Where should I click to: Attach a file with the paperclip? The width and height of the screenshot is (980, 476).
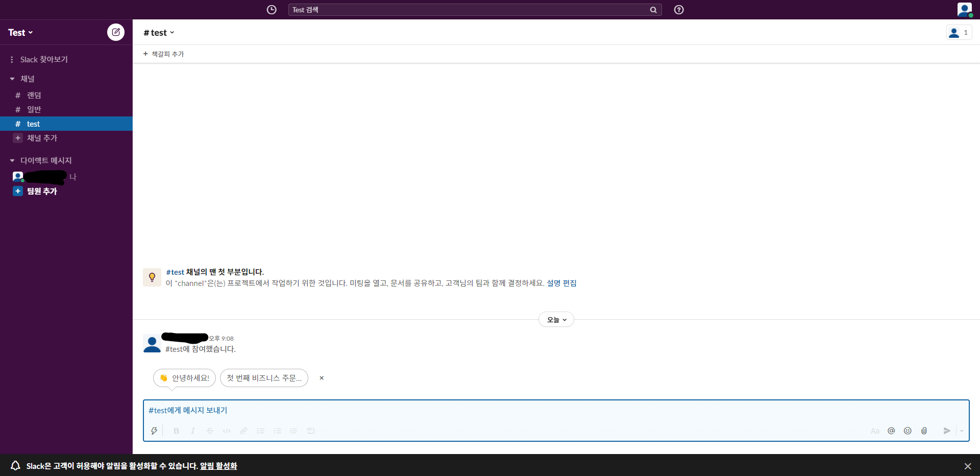(x=924, y=431)
